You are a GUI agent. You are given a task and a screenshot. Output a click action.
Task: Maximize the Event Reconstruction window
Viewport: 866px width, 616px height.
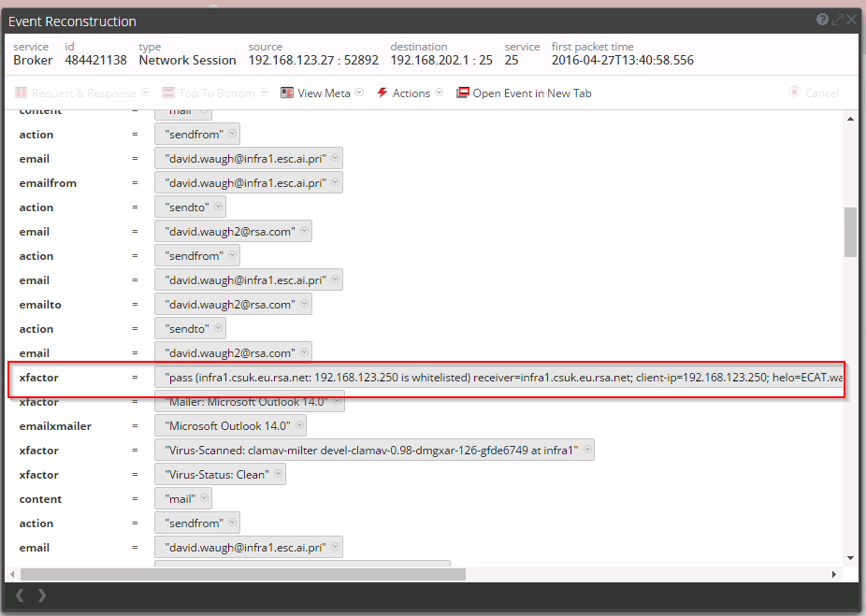(837, 20)
